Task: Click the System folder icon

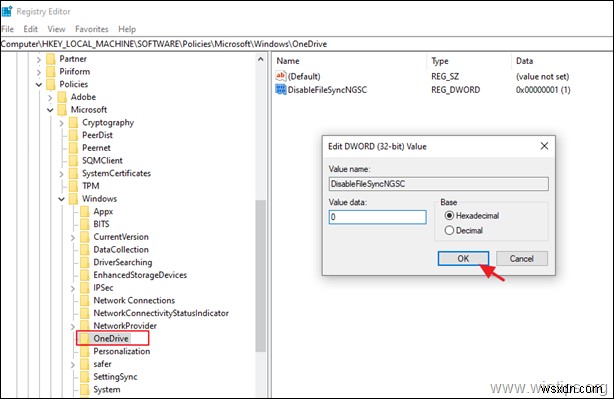Action: 85,390
